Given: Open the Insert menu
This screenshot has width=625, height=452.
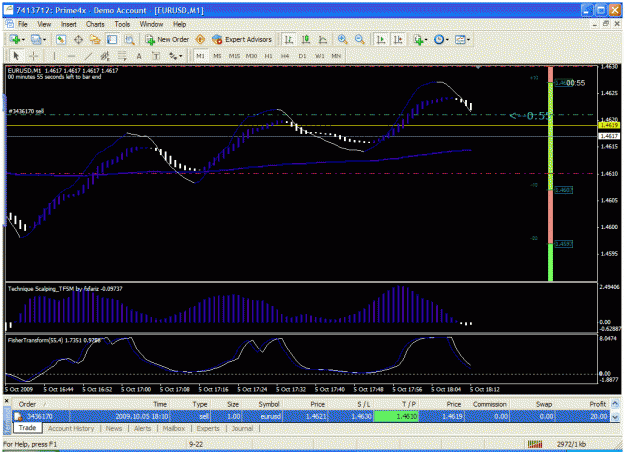Looking at the screenshot, I should click(x=69, y=24).
